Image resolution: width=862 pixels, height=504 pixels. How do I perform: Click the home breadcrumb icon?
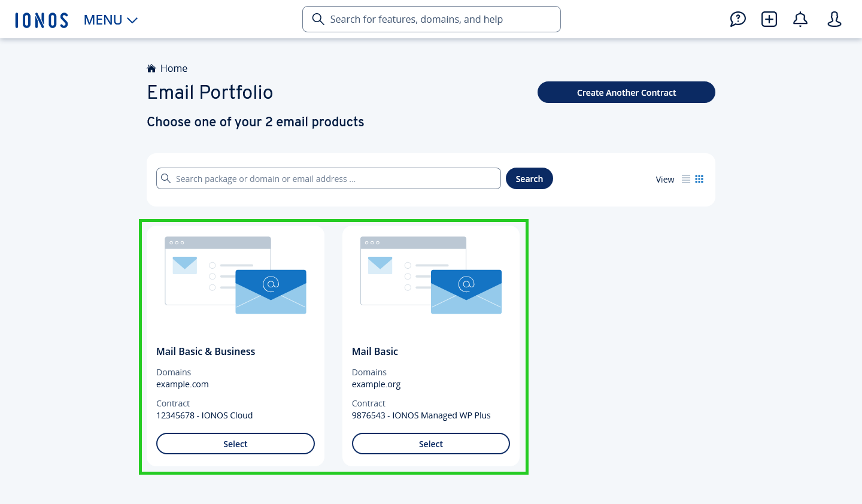pyautogui.click(x=151, y=68)
